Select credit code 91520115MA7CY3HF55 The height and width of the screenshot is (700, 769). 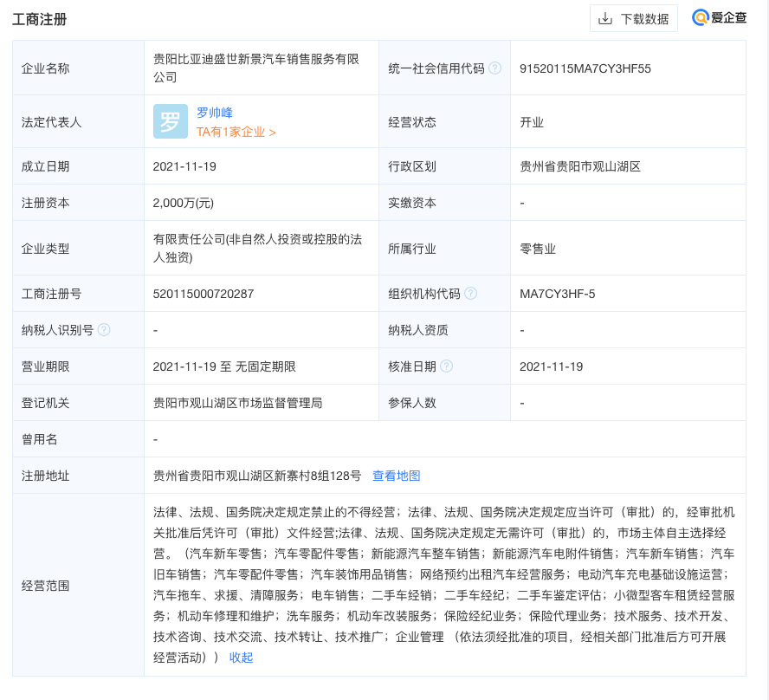tap(585, 68)
